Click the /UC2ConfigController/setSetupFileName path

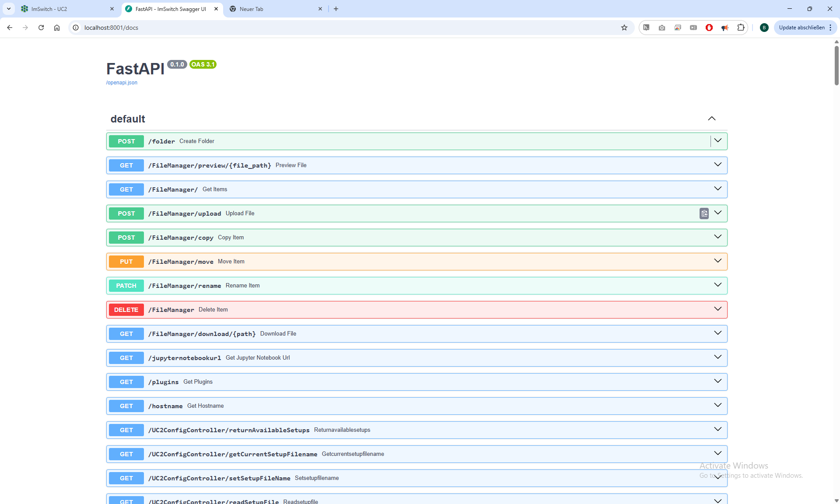(219, 478)
